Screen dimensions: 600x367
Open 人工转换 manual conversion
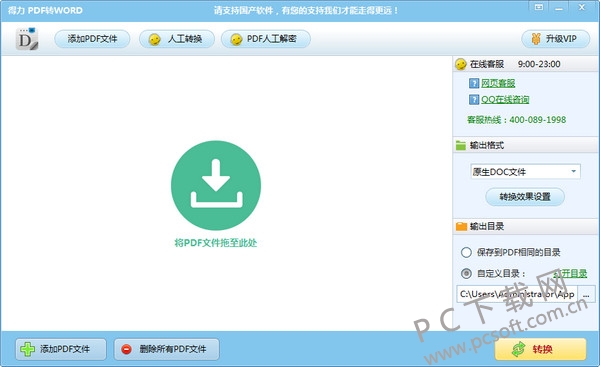[x=177, y=39]
